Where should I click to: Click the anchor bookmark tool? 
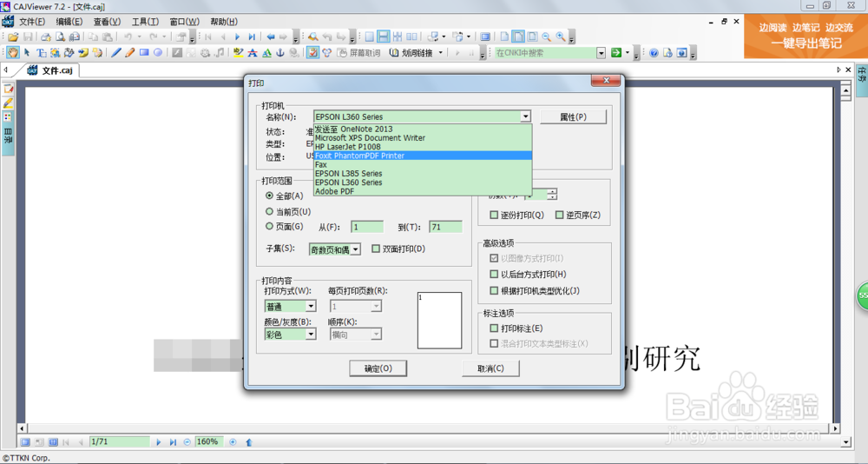[280, 53]
